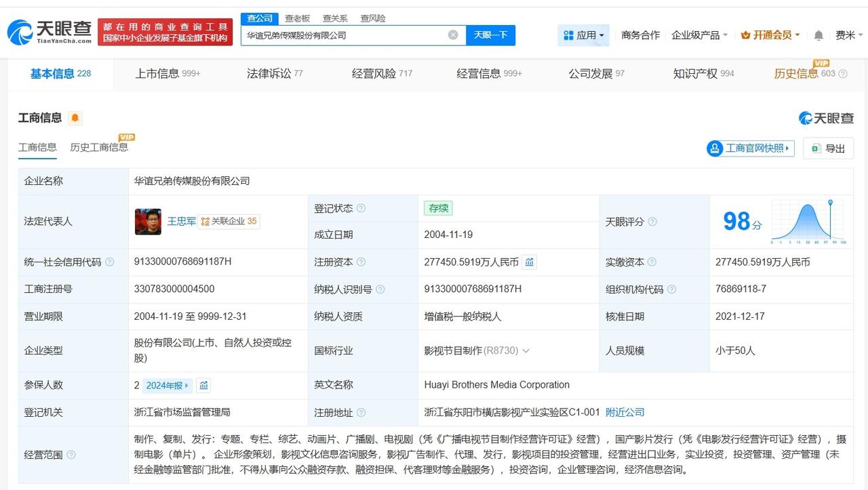Viewport: 868px width, 490px height.
Task: Click help icon beside 天眼评分
Action: [x=652, y=222]
